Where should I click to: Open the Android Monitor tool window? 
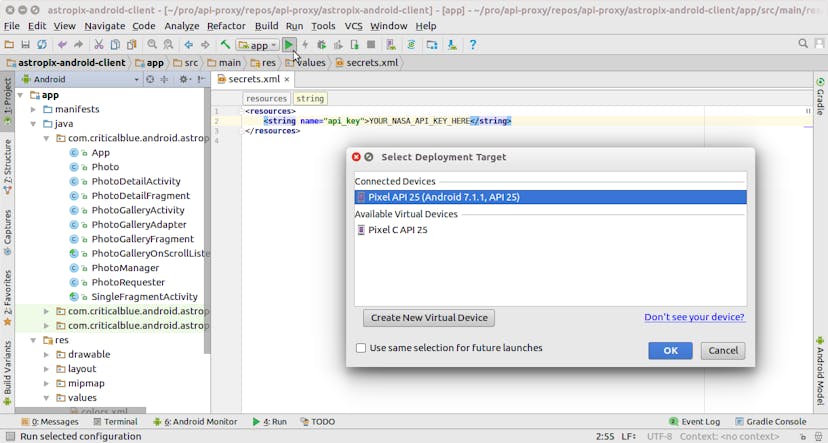pyautogui.click(x=195, y=421)
